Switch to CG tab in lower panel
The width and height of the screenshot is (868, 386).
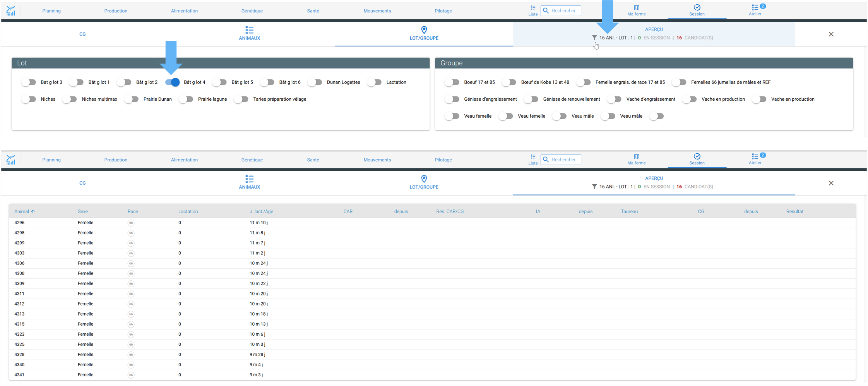click(82, 183)
